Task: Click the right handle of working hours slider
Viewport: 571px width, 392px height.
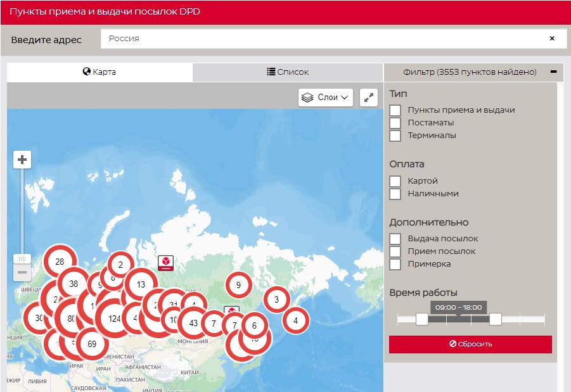Action: pos(495,319)
